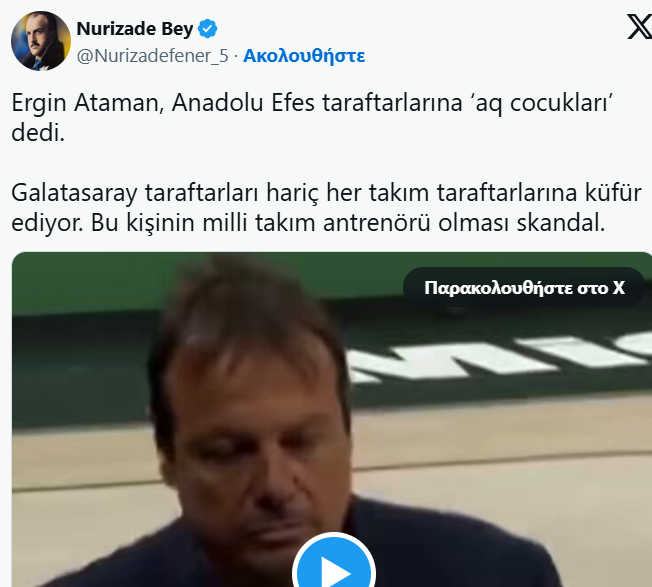Click the tweet's first line about Ergin Ataman

click(312, 103)
